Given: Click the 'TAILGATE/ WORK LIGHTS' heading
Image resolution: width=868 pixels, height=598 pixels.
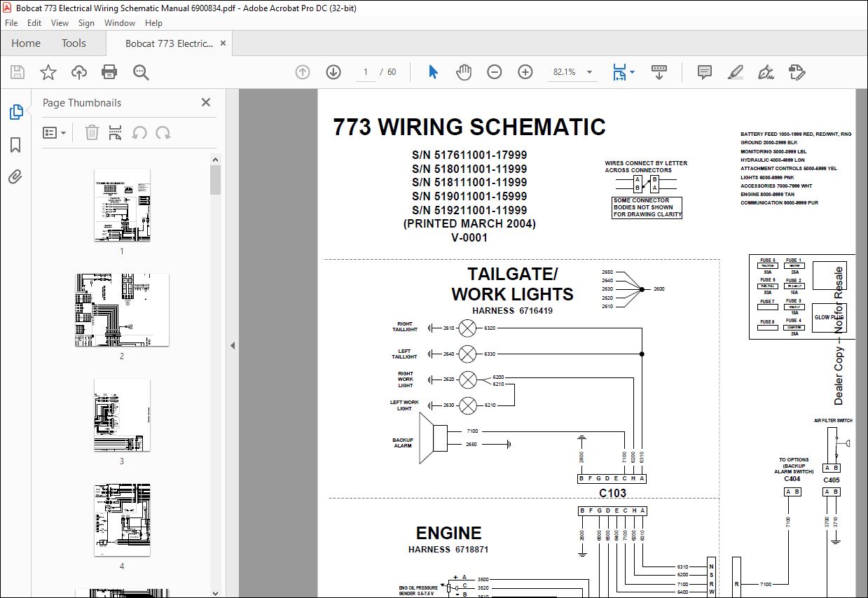Looking at the screenshot, I should (x=512, y=284).
